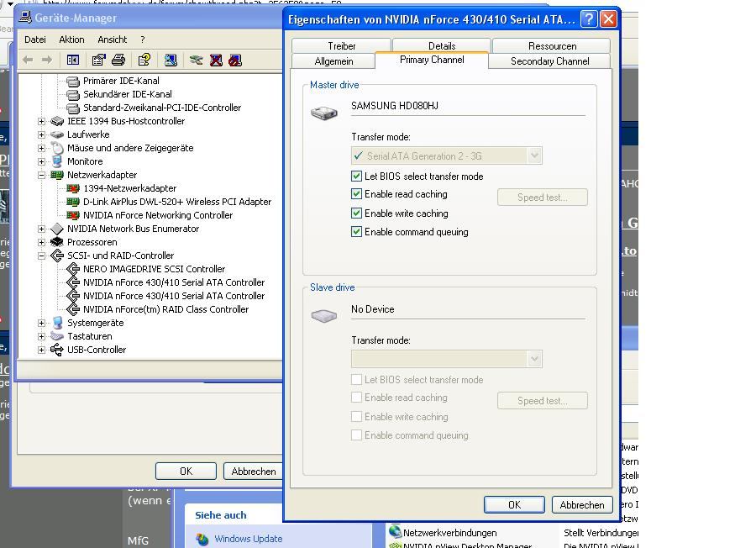
Task: Click the Laufwerke drive icon
Action: 57,134
